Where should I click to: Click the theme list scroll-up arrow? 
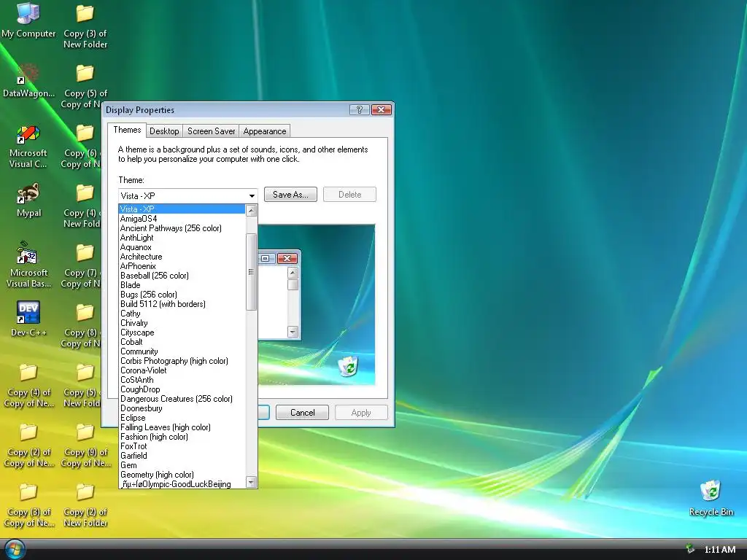pyautogui.click(x=252, y=211)
